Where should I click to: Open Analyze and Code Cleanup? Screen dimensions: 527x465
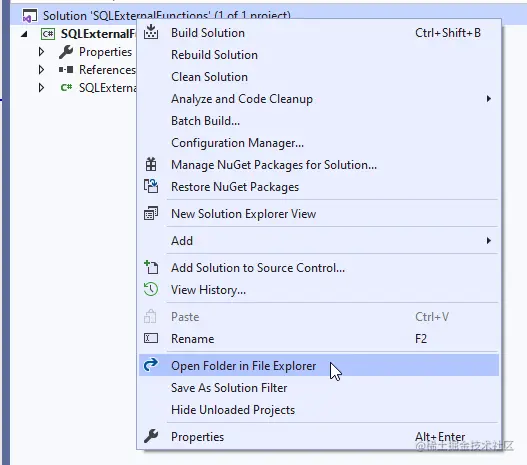coord(319,99)
